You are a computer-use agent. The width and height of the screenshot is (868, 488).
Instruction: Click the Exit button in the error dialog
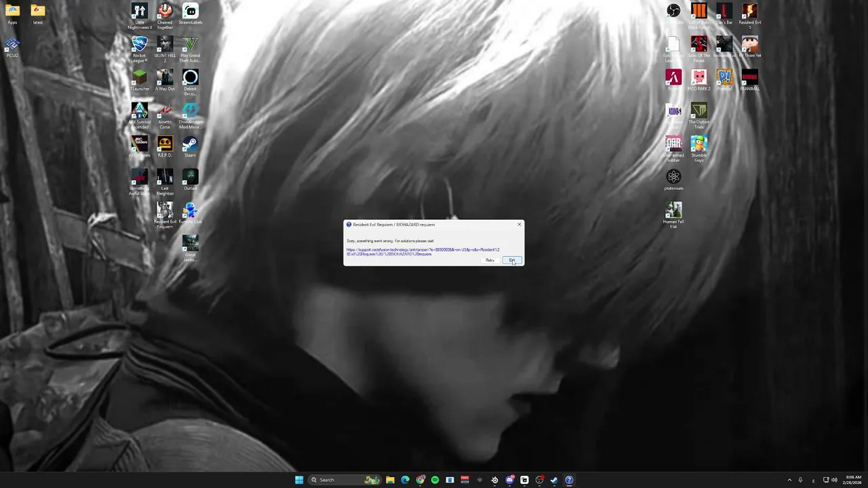point(512,260)
